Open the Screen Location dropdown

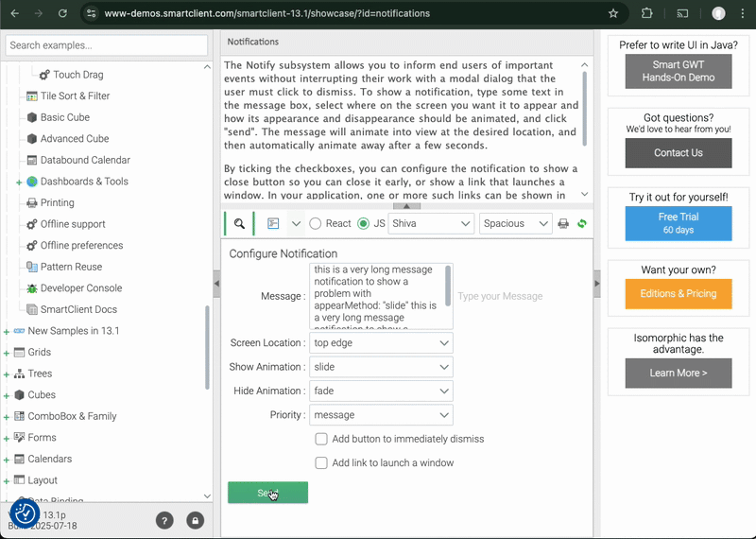[381, 343]
